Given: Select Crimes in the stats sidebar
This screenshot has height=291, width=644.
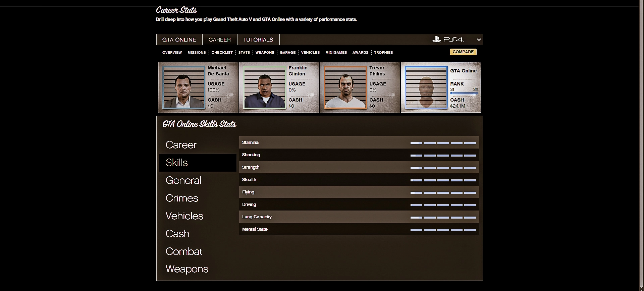Looking at the screenshot, I should coord(182,198).
